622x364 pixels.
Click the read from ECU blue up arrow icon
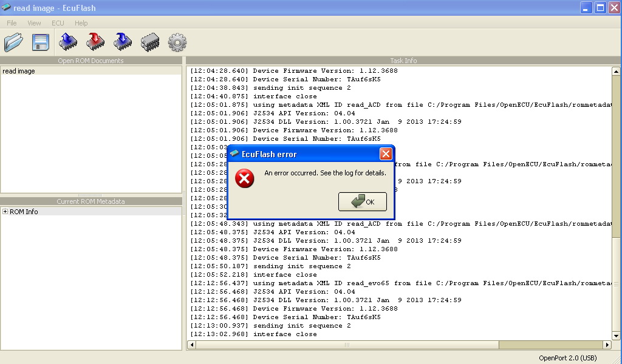pyautogui.click(x=68, y=42)
